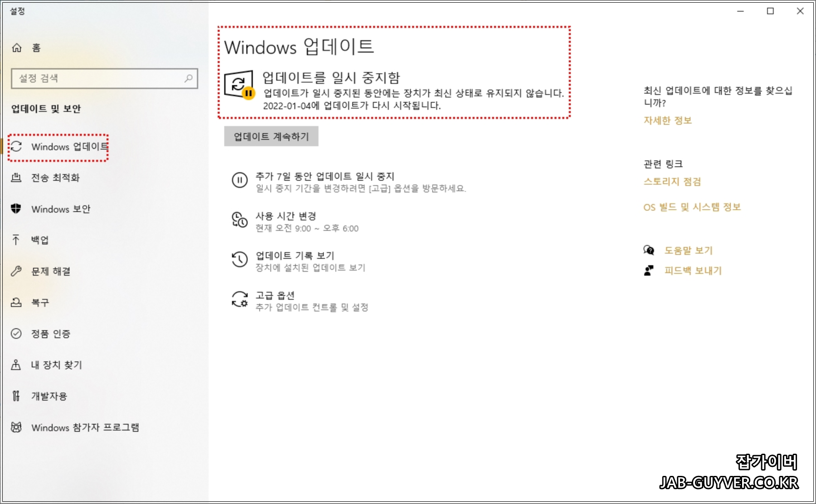The width and height of the screenshot is (816, 504).
Task: Open the 스토리지 점검 link
Action: point(672,182)
